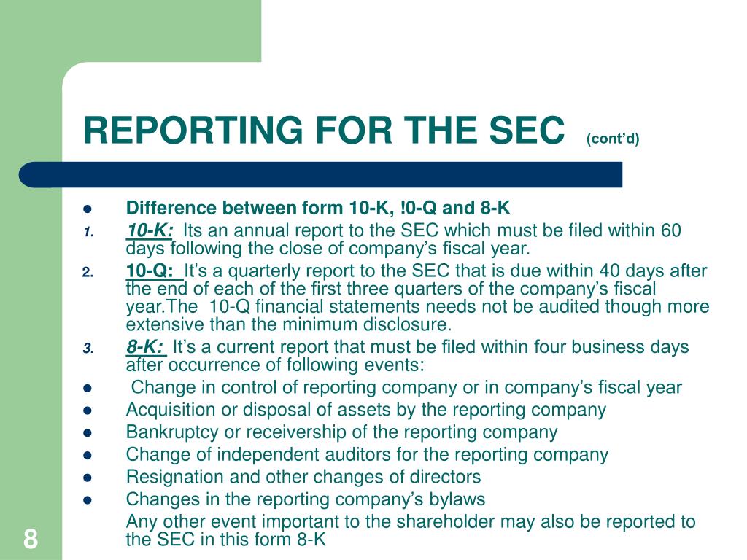
Task: Click the dark blue horizontal bar under title
Action: pos(321,174)
